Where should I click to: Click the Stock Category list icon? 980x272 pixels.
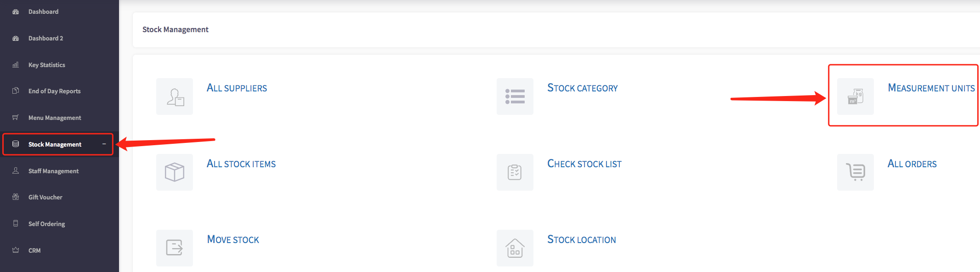pos(515,96)
